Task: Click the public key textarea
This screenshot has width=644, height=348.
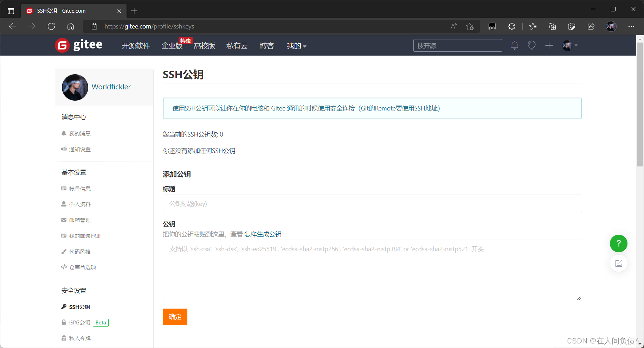Action: coord(372,270)
